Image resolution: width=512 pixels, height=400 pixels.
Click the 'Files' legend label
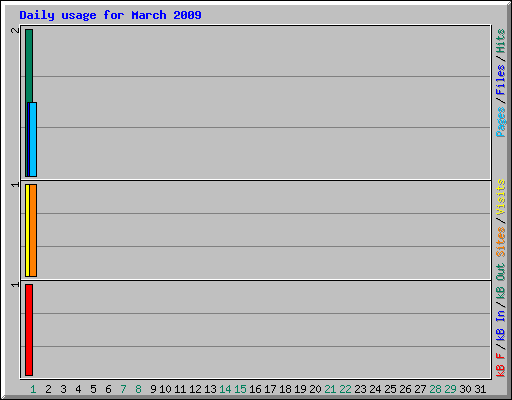(x=500, y=80)
